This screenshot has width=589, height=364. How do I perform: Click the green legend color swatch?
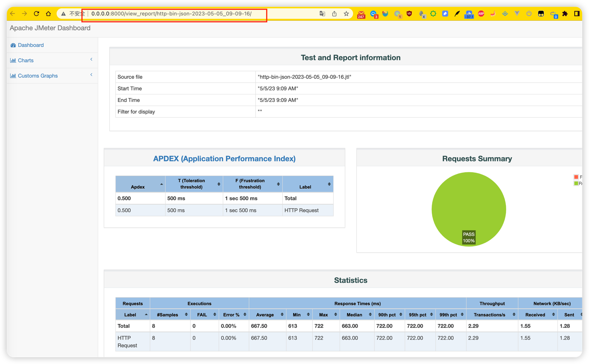pos(576,183)
